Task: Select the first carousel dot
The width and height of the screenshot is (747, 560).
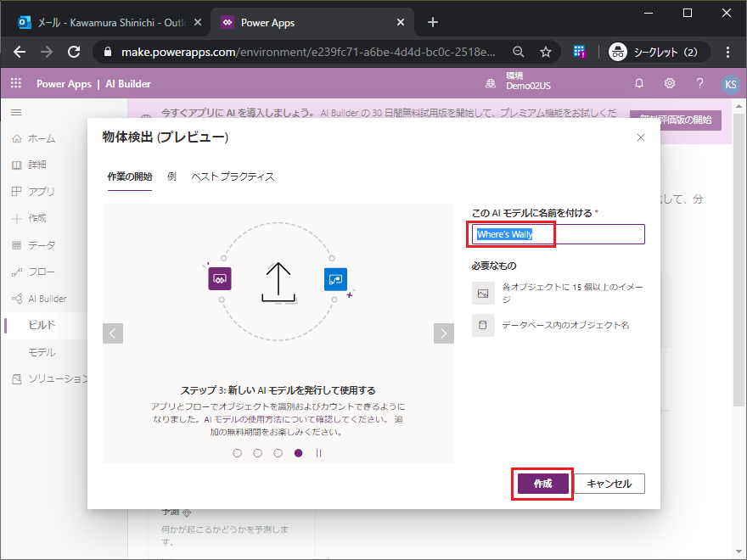Action: [x=237, y=453]
